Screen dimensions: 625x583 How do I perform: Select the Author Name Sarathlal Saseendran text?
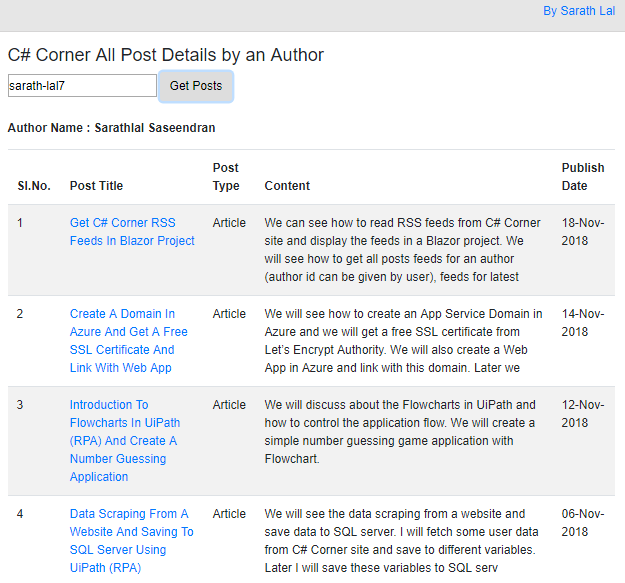111,128
